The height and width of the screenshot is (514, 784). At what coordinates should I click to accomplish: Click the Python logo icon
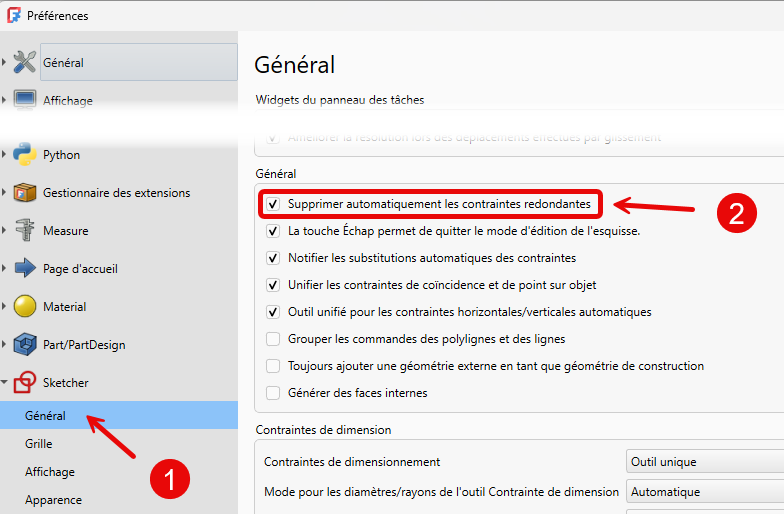[25, 155]
